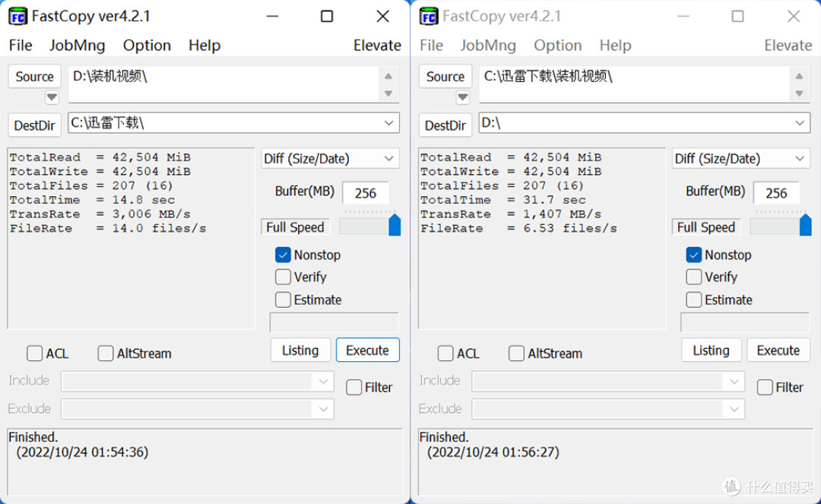
Task: Tick AltStream checkbox in right window
Action: coord(516,353)
